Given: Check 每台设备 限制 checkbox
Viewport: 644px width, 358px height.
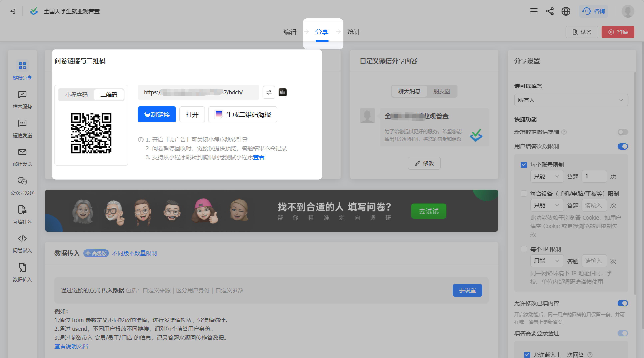Looking at the screenshot, I should [524, 194].
